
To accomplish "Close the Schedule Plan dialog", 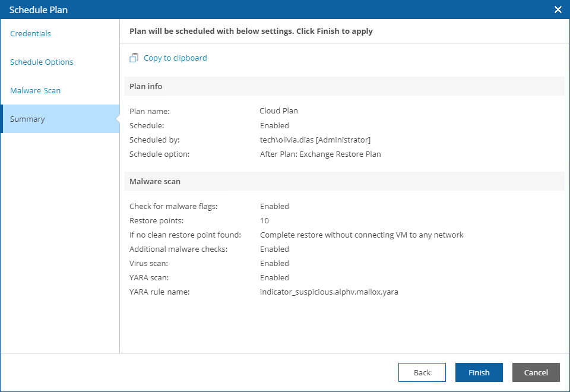I will tap(558, 10).
